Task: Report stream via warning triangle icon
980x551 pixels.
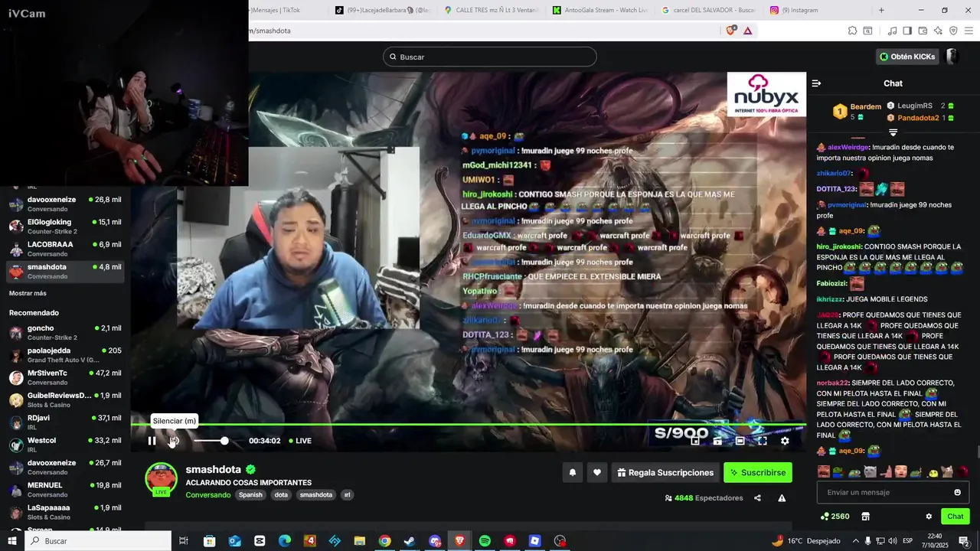Action: coord(782,498)
